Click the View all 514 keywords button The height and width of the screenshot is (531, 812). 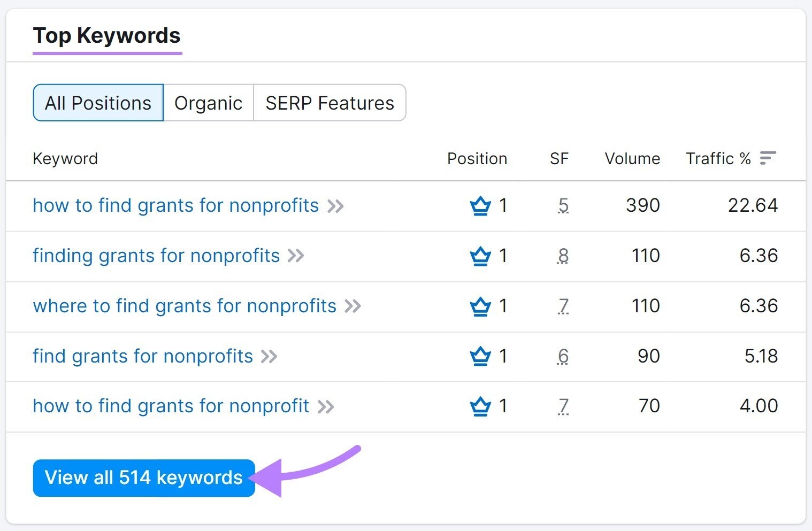[x=143, y=477]
